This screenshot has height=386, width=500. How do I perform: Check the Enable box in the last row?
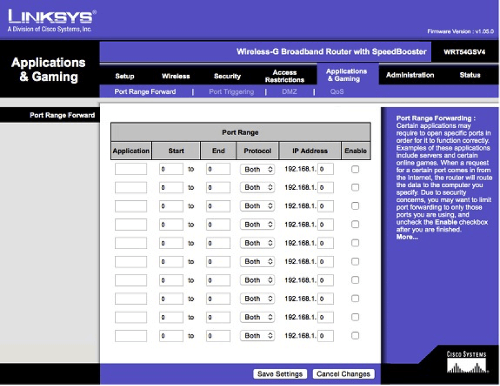pos(355,335)
